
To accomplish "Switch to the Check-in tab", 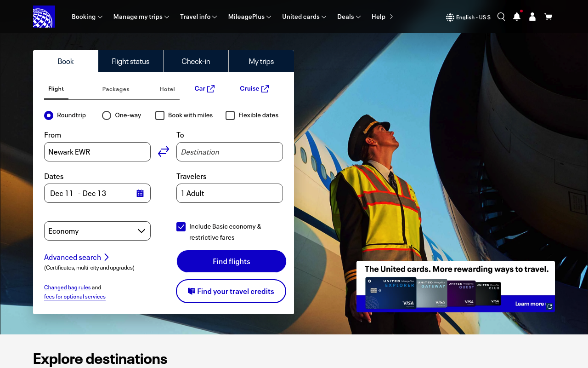I will 196,61.
